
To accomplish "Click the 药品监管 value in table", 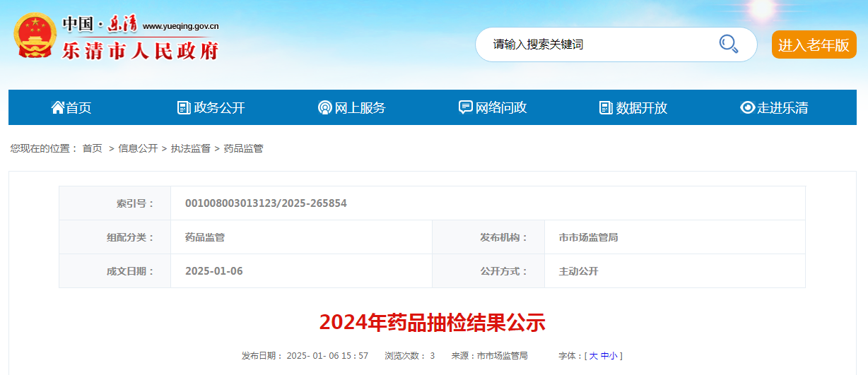I will click(205, 237).
